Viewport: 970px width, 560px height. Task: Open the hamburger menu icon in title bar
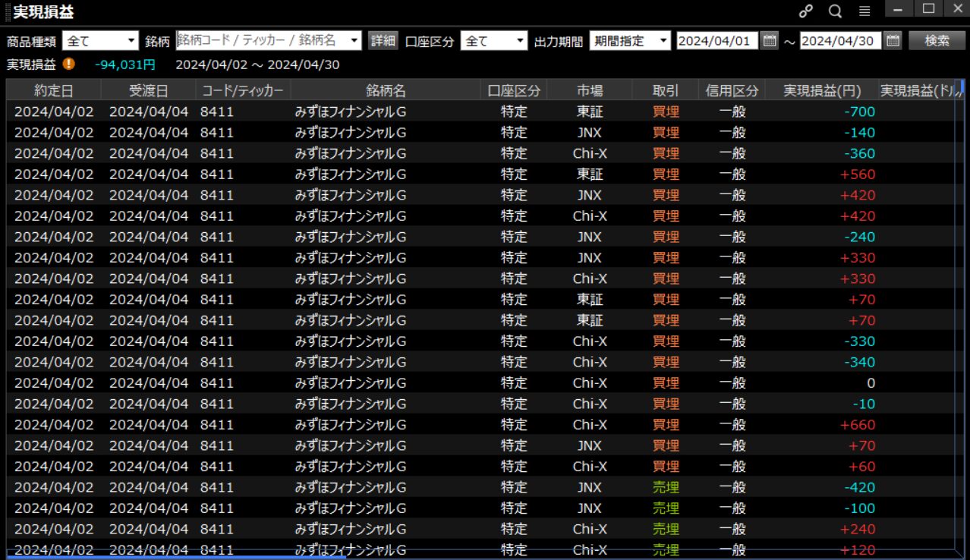coord(864,11)
